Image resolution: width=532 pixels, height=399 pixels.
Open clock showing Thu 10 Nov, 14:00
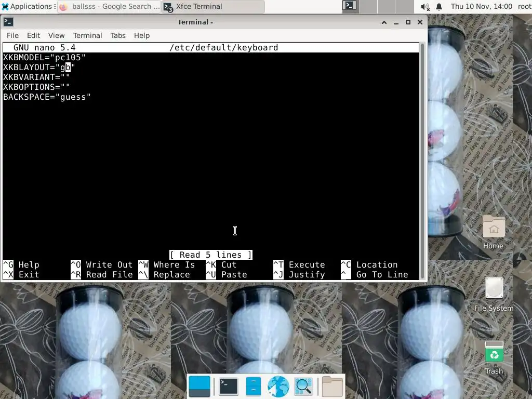(x=481, y=6)
